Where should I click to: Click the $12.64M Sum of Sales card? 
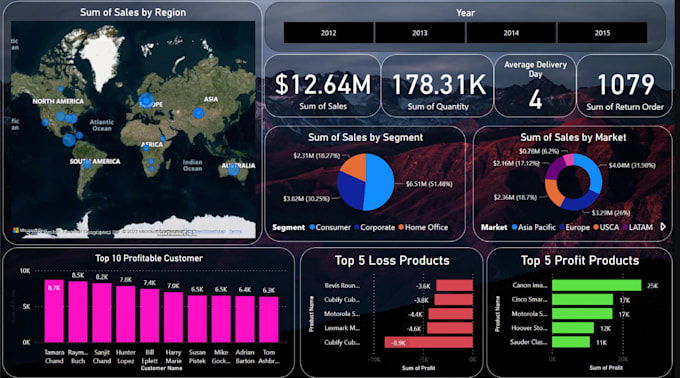tap(323, 86)
